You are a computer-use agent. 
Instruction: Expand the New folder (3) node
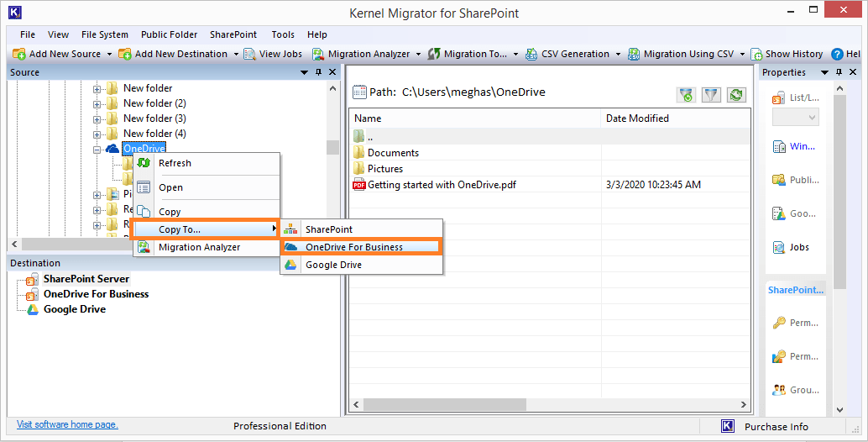[97, 119]
